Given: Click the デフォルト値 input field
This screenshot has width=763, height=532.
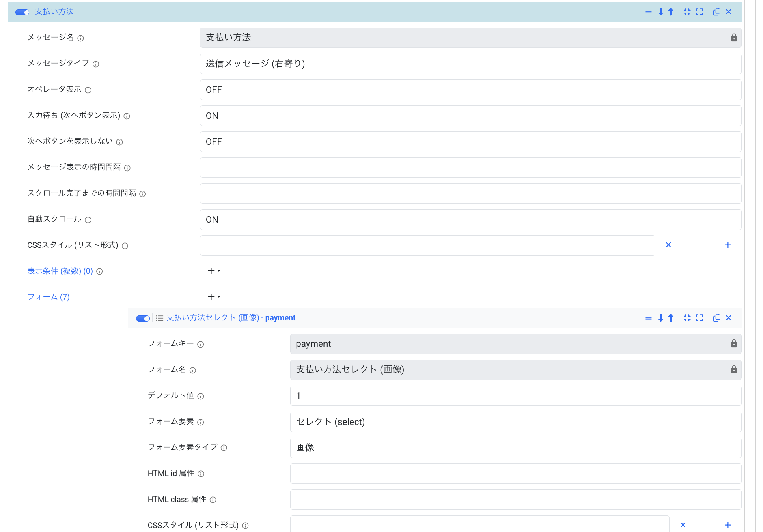Looking at the screenshot, I should pyautogui.click(x=515, y=396).
